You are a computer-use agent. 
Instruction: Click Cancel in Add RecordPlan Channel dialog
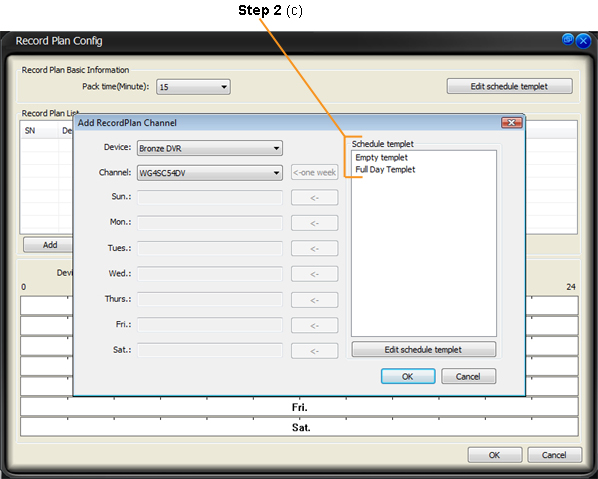[x=468, y=376]
